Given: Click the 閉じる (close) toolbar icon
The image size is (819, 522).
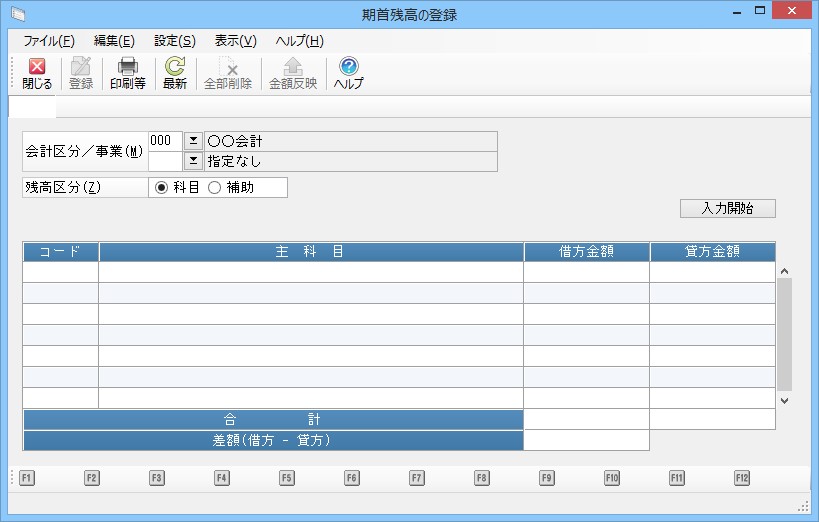Looking at the screenshot, I should point(37,68).
